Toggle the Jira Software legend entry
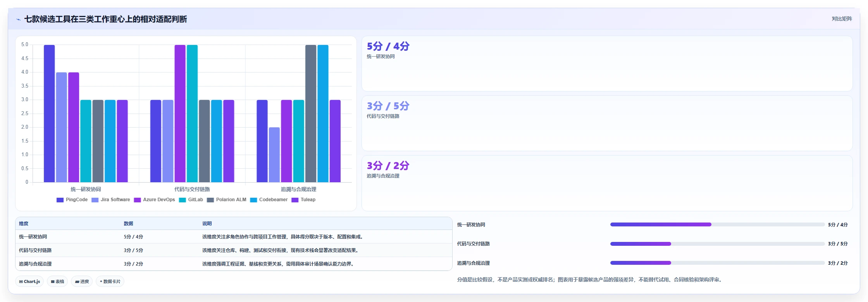Screen dimensions: 868x302 click(x=111, y=200)
